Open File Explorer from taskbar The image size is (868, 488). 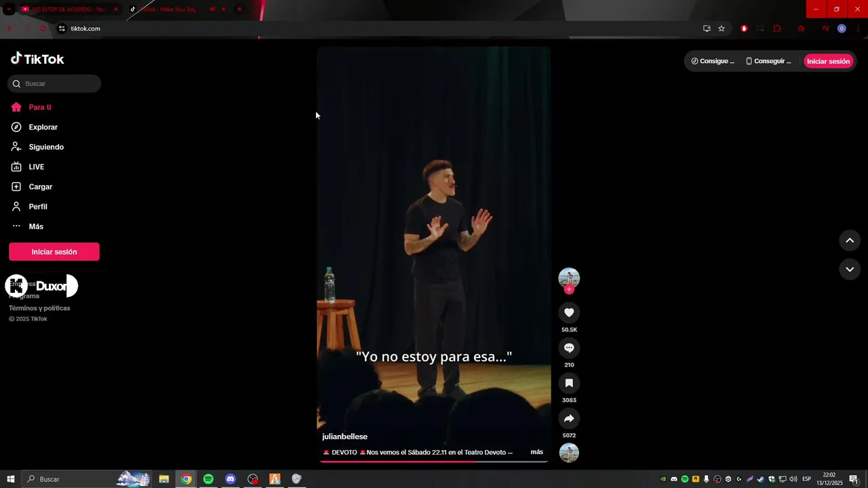point(163,479)
